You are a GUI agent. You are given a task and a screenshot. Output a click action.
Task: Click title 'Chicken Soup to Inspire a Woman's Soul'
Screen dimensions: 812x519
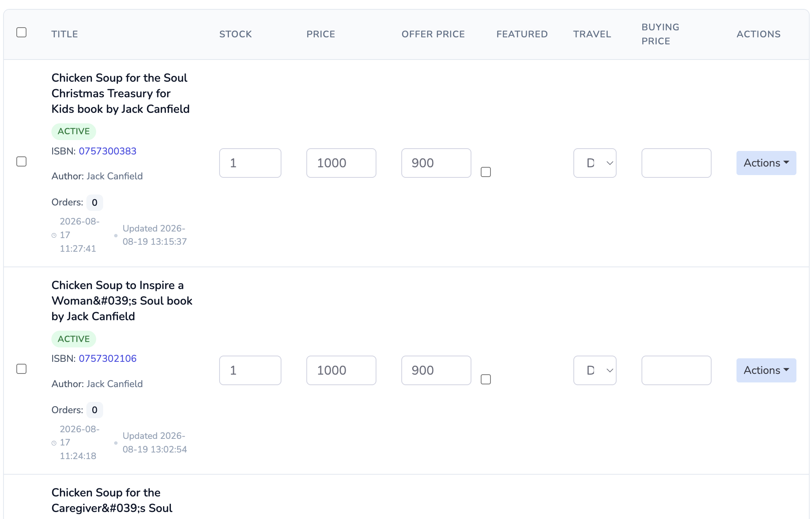click(122, 301)
